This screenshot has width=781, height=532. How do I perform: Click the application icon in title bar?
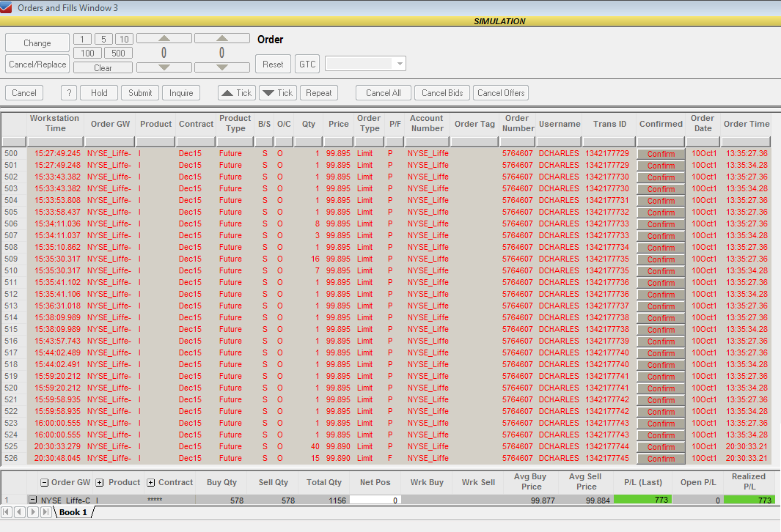(6, 7)
